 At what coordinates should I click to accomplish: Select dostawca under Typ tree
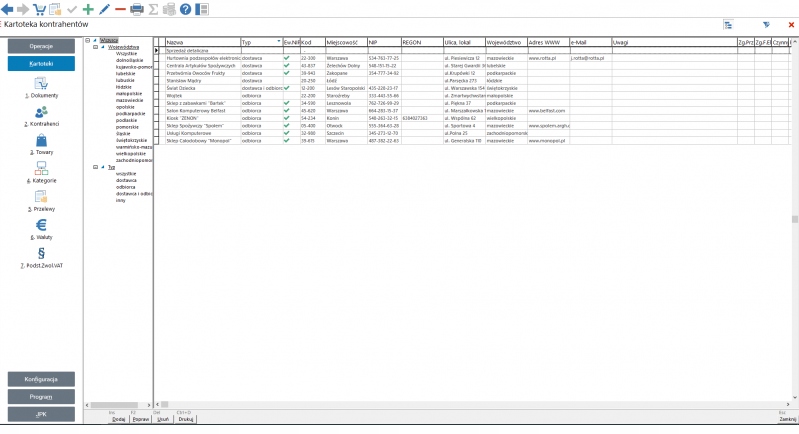coord(126,180)
